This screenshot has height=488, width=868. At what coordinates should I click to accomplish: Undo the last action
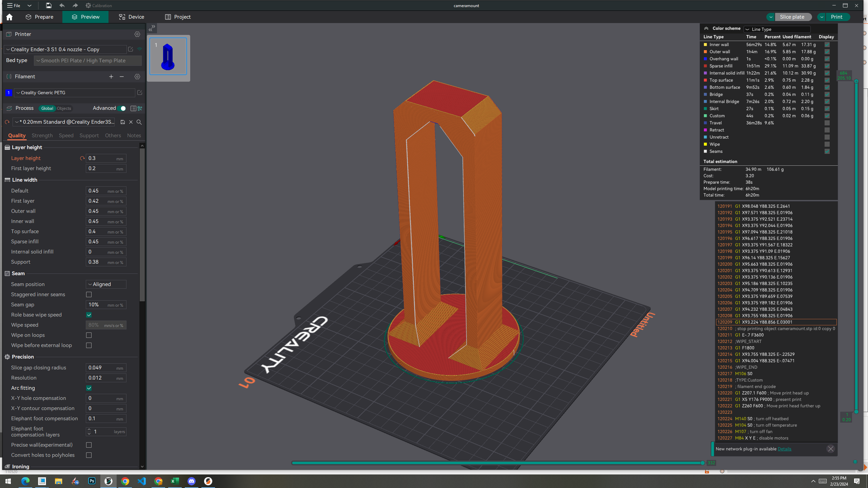point(61,5)
